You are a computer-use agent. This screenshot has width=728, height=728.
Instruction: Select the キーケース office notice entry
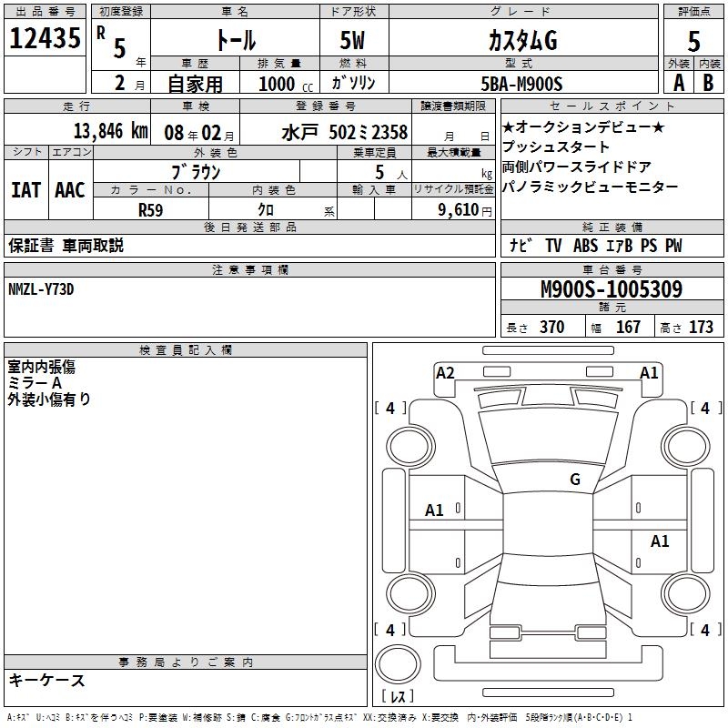(x=47, y=680)
